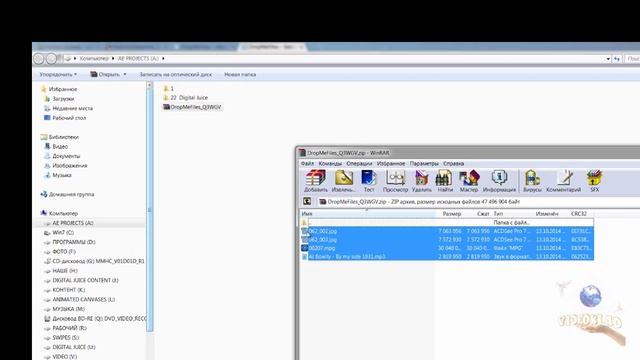
Task: Sort WinRAR list by CRC32 column
Action: [579, 214]
